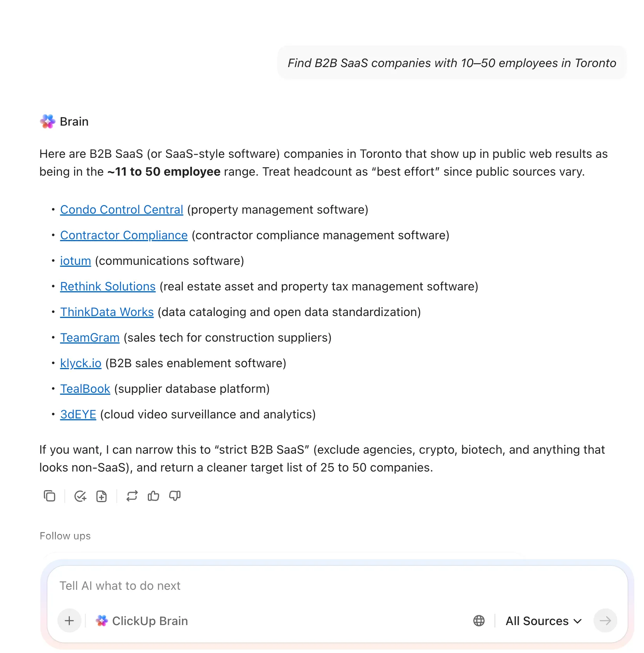644x653 pixels.
Task: Open the Condo Control Central link
Action: coord(121,209)
